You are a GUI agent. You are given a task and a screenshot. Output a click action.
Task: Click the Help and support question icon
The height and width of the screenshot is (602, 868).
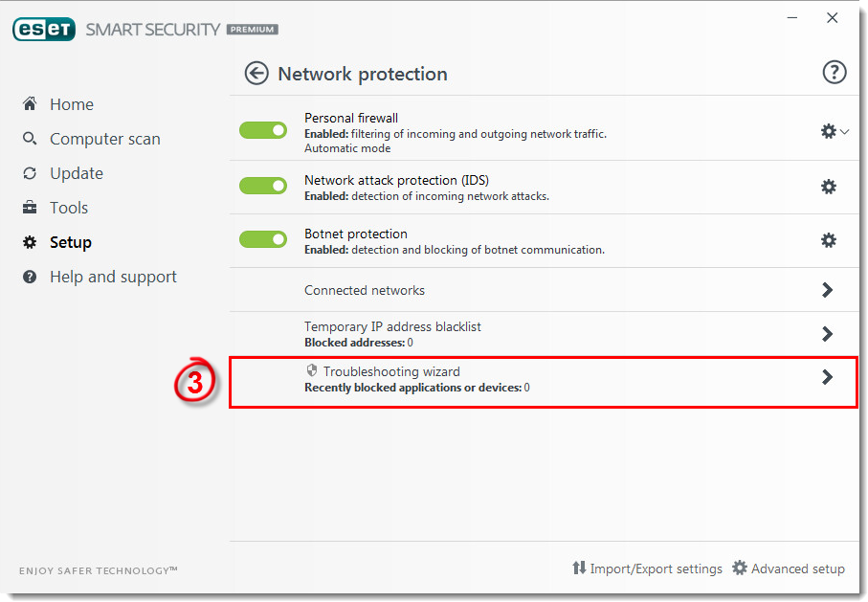[x=29, y=277]
